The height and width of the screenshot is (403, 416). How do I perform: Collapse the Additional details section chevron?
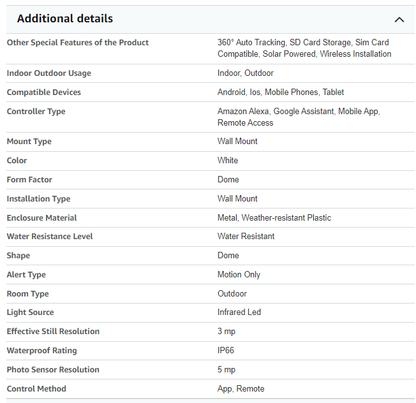399,20
